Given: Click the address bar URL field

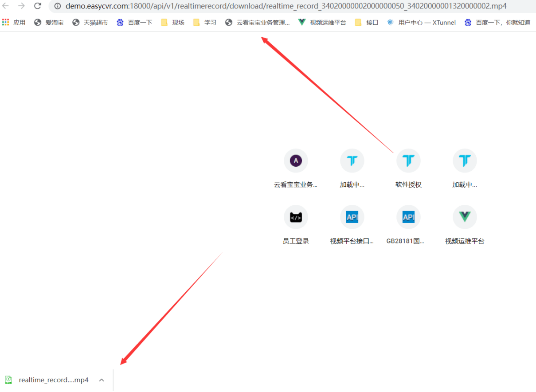Looking at the screenshot, I should (286, 6).
